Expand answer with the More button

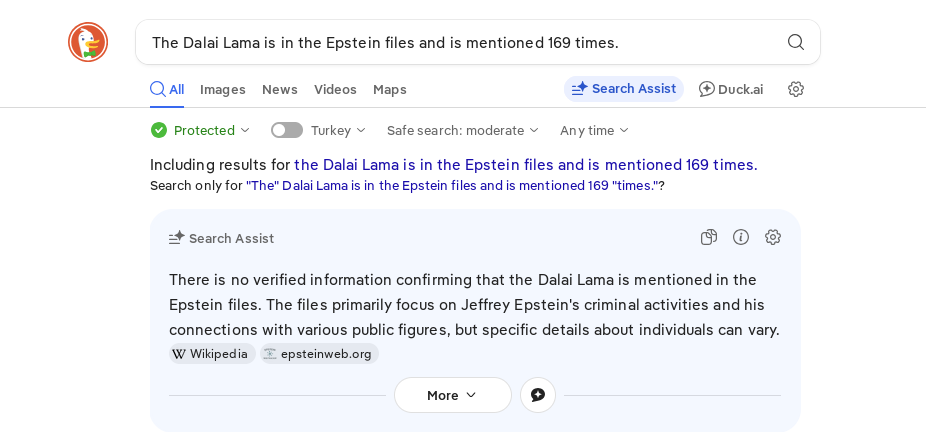pos(452,395)
